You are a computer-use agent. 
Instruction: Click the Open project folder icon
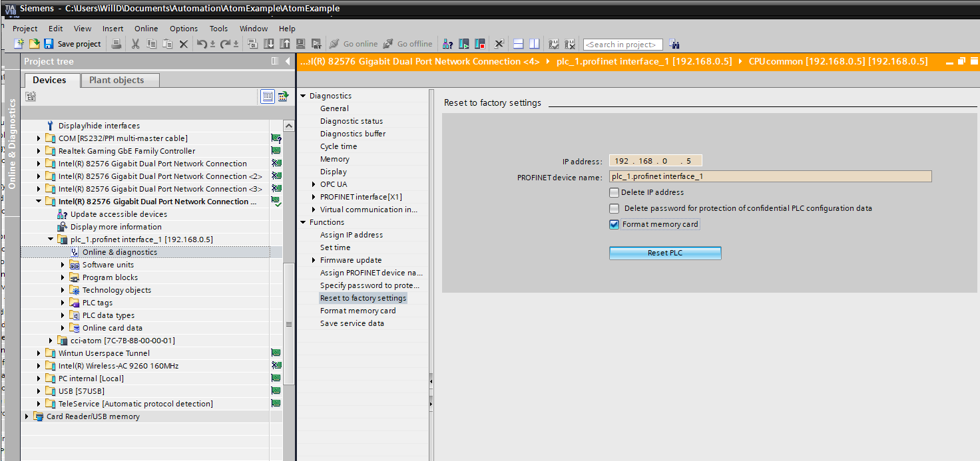coord(34,44)
